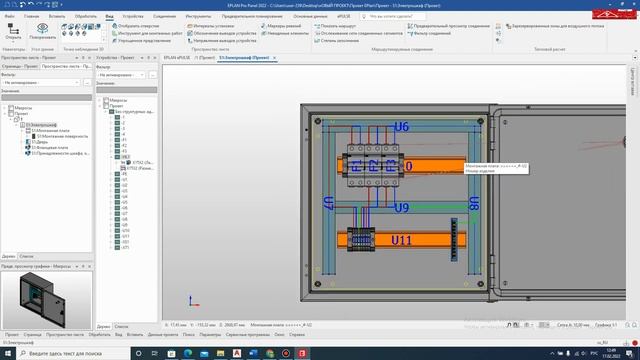Select S1:Электрошкаф in the layout space tree
This screenshot has width=640, height=360.
(41, 125)
